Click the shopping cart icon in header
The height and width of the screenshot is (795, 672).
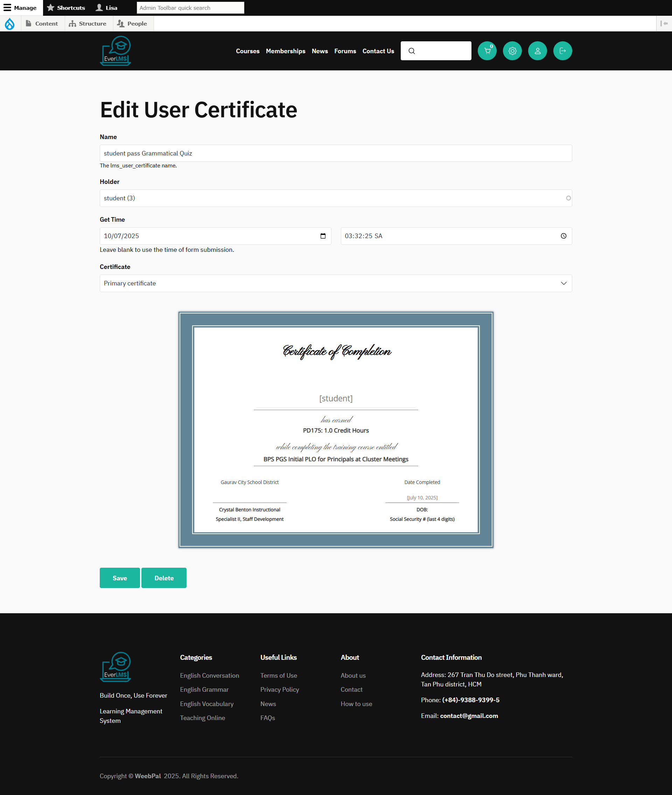(x=487, y=51)
